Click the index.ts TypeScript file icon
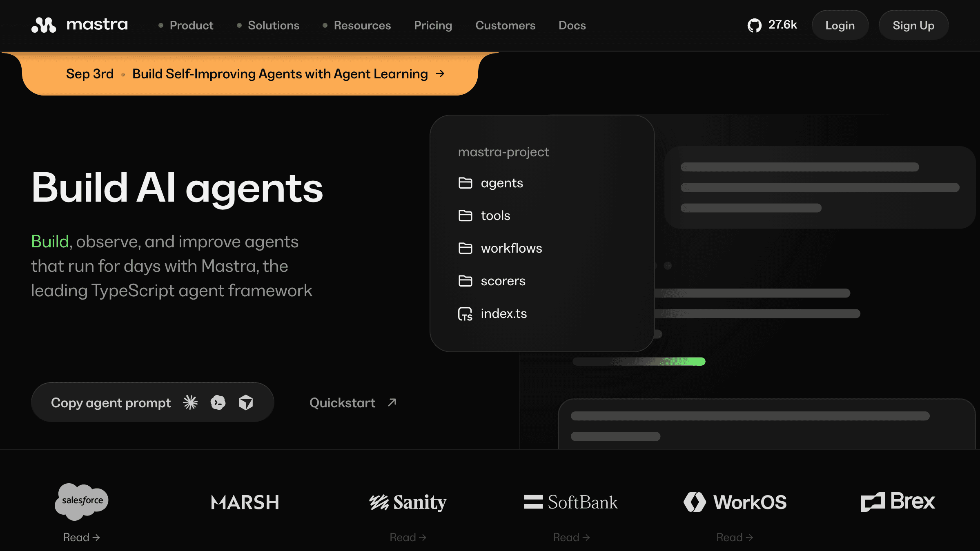Image resolution: width=980 pixels, height=551 pixels. (465, 314)
